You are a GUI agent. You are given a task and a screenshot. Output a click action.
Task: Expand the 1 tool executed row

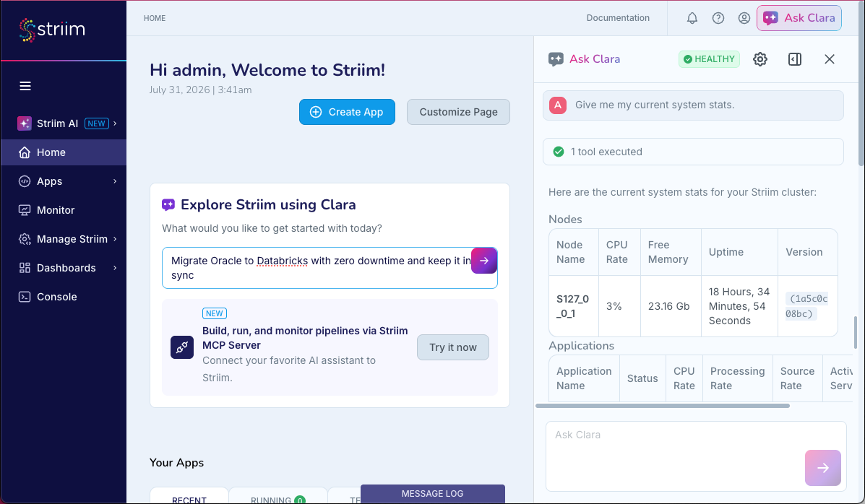coord(693,152)
